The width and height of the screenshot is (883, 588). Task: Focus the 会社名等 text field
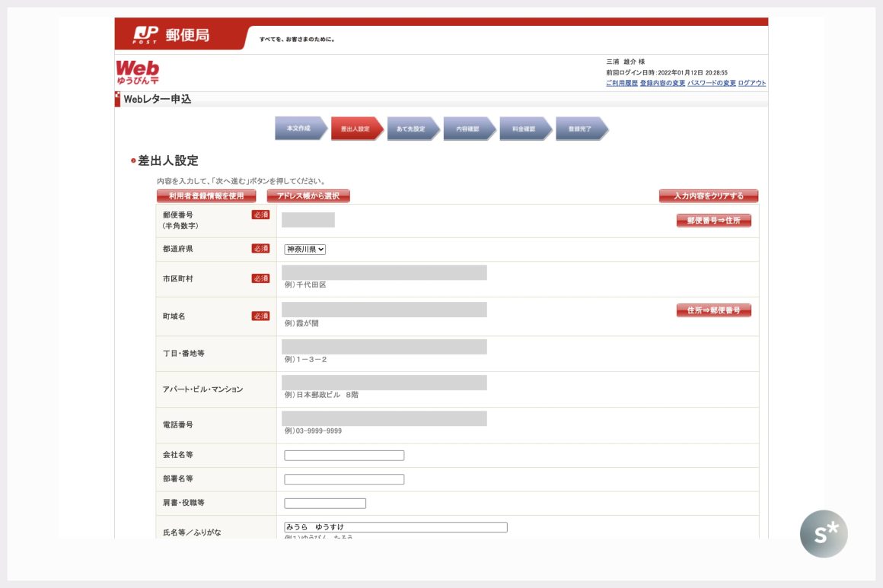pyautogui.click(x=344, y=456)
